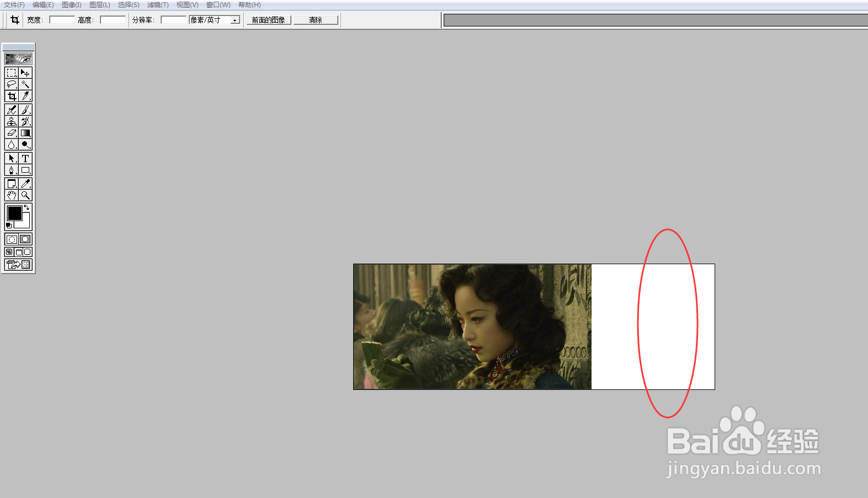
Task: Select the Clone Stamp tool
Action: [x=12, y=121]
